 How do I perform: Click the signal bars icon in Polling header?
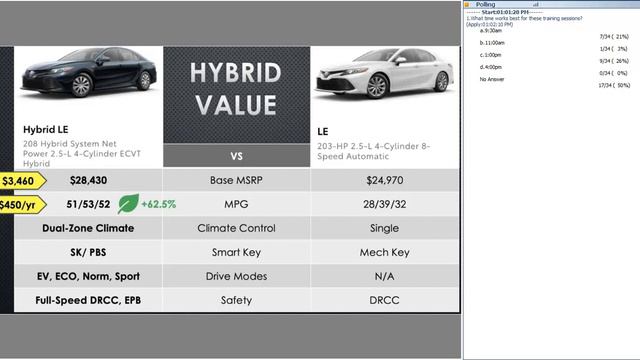coord(536,4)
